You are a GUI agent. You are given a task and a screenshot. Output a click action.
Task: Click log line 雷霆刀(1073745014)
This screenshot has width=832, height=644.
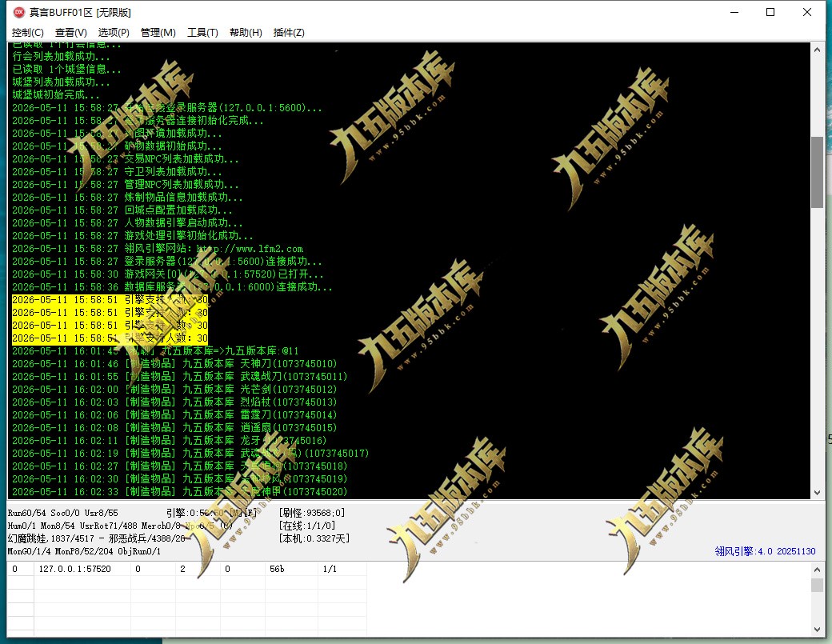tap(174, 415)
